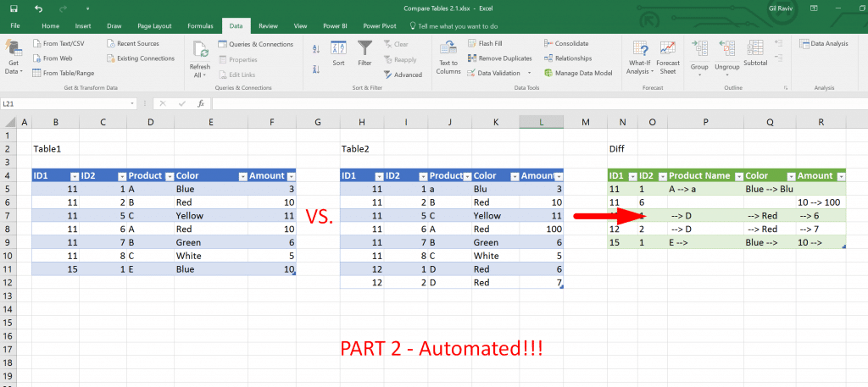Open Recent Sources
Screen dimensions: 868x387
(x=131, y=43)
